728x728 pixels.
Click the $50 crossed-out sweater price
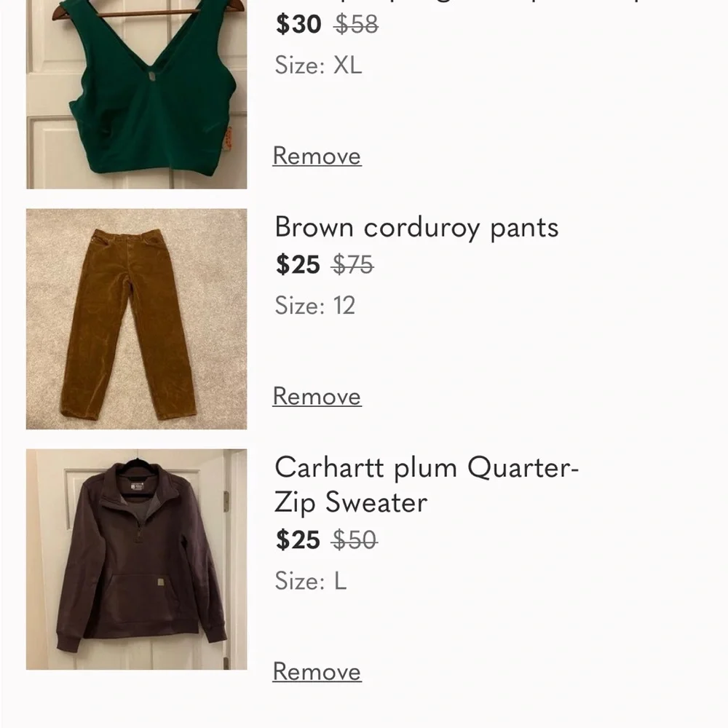355,540
